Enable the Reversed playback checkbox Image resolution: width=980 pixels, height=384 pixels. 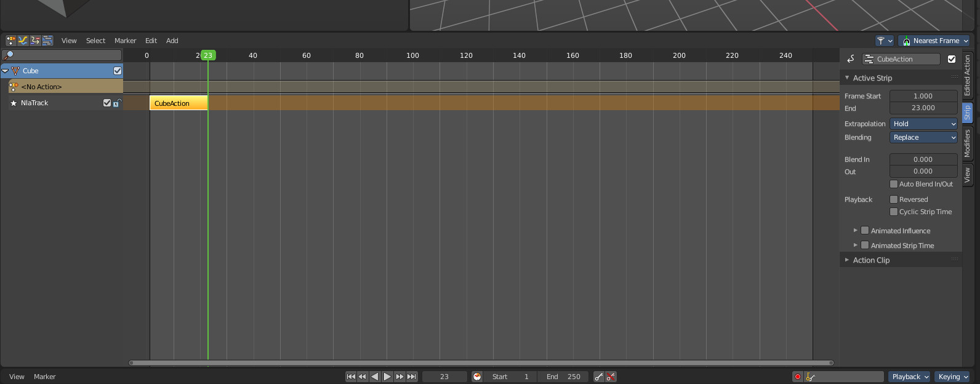[x=894, y=199]
